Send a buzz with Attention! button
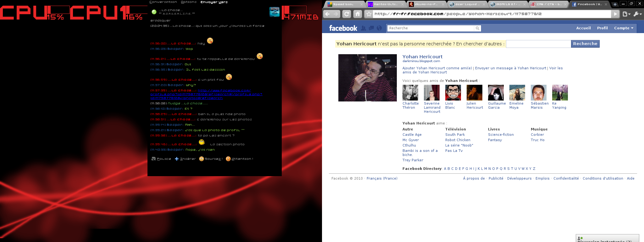Screen dimensions: 644x242 (x=240, y=159)
